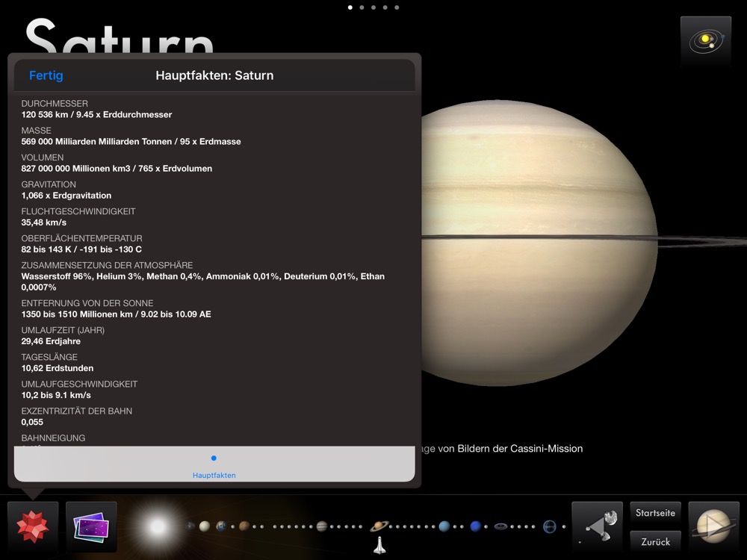Select Jupiter in the planet strip
Viewport: 747px width, 560px height.
click(322, 526)
